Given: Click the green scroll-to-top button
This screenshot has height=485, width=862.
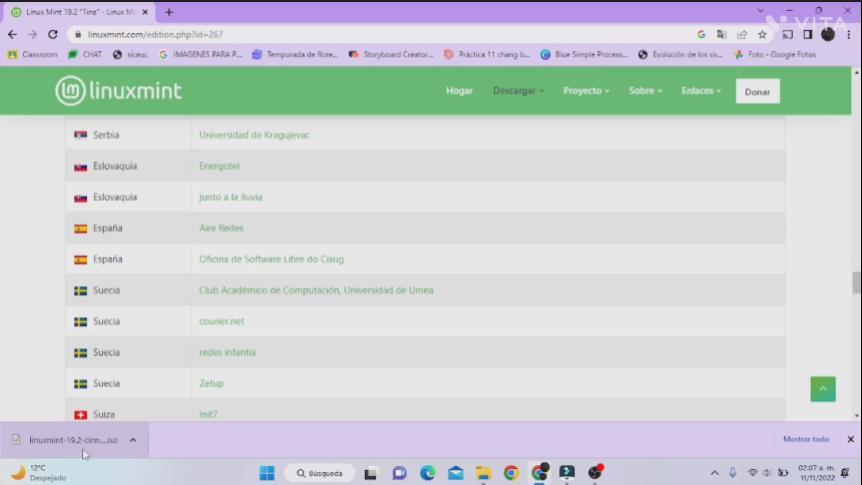Looking at the screenshot, I should (822, 389).
